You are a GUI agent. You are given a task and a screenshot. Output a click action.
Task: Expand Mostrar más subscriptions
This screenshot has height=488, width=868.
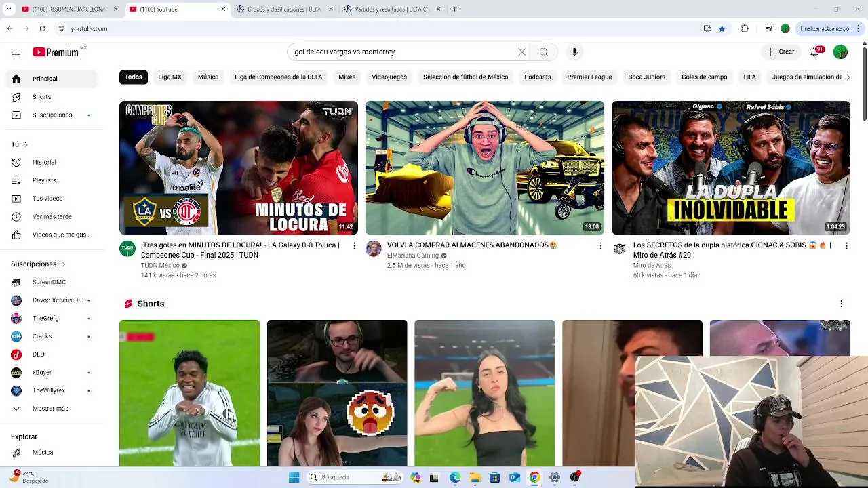click(53, 409)
